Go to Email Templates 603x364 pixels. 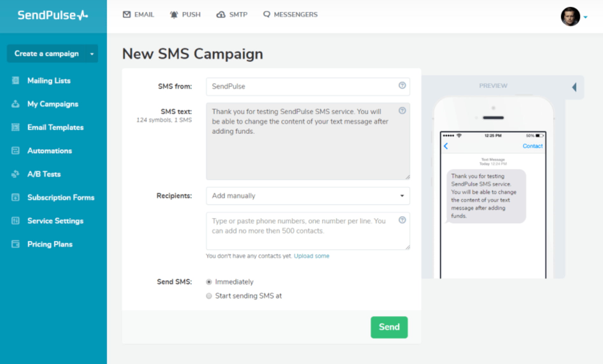55,127
